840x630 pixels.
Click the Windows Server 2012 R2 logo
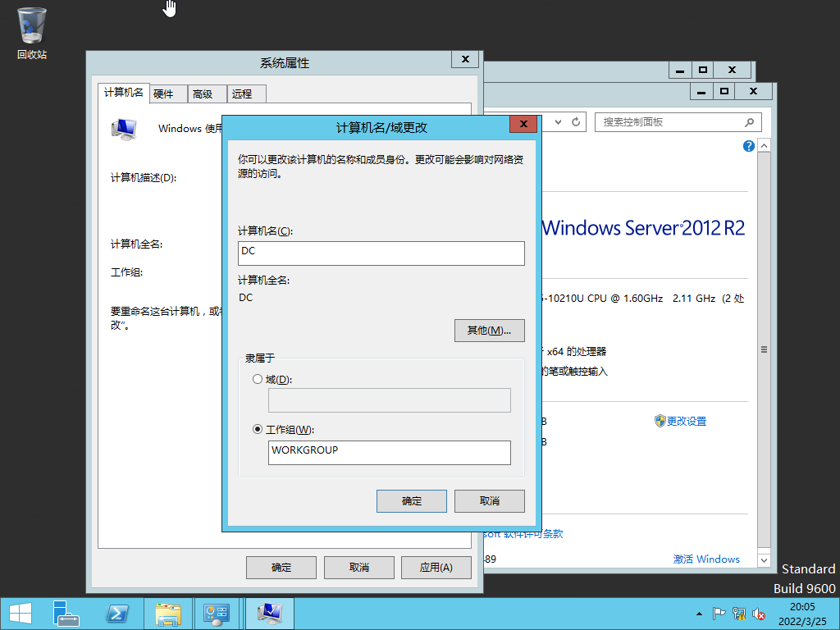coord(643,228)
